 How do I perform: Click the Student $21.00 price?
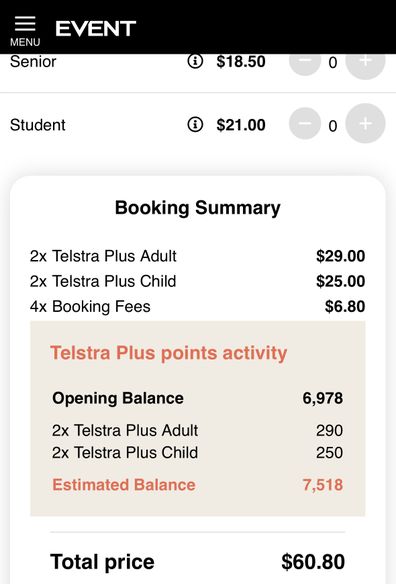coord(241,125)
